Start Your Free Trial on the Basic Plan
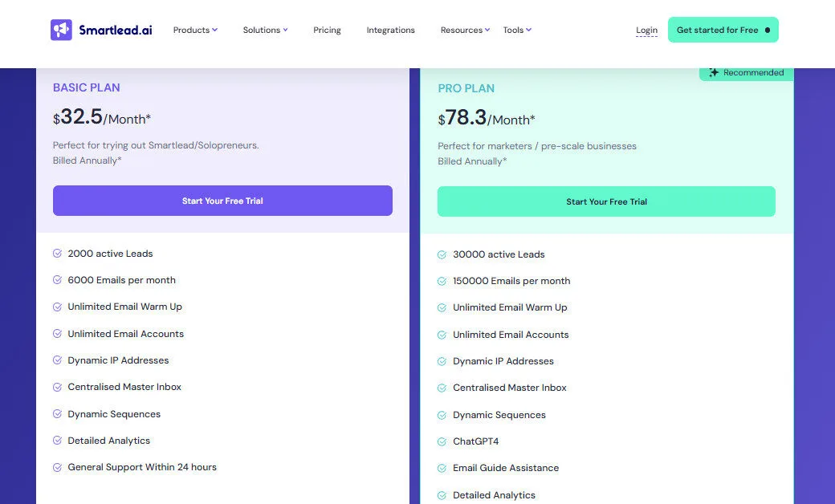 (222, 201)
